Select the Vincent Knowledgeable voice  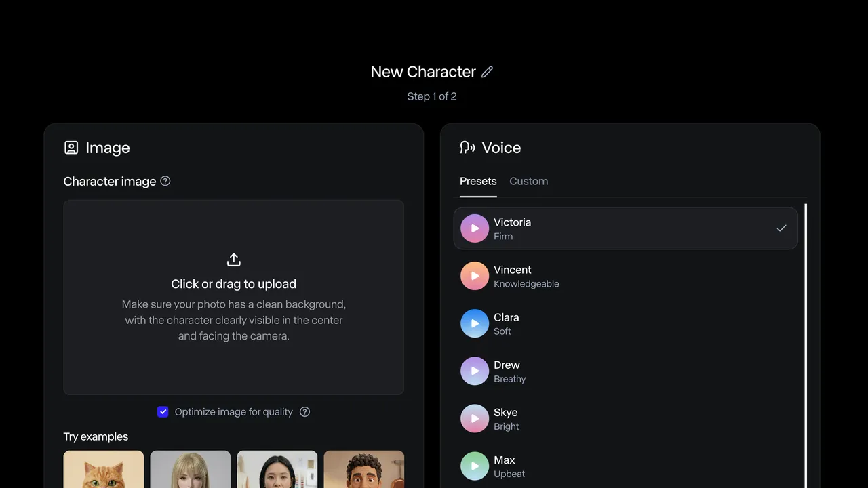click(625, 276)
